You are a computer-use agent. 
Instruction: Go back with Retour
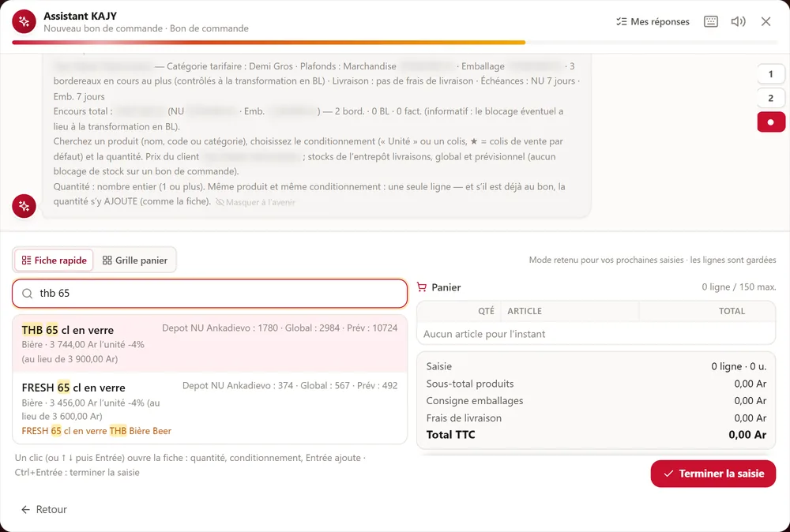(x=44, y=509)
